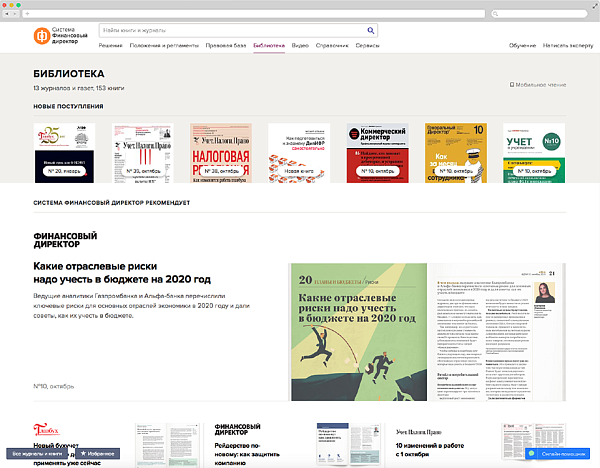Click the Система Финансовый директор logo
This screenshot has width=600, height=468.
[x=60, y=36]
